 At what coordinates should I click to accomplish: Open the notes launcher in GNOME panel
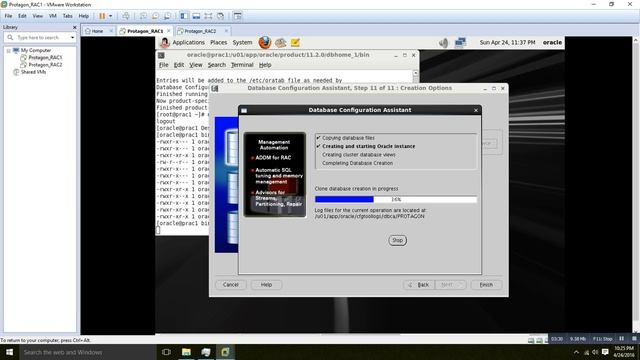coord(295,42)
